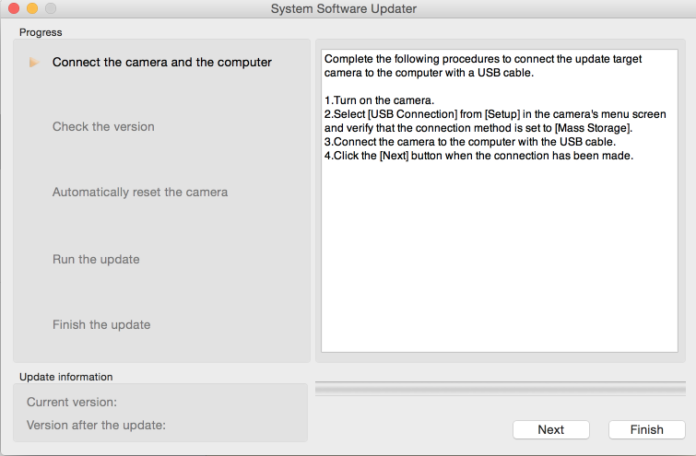Select the 'Check the version' step
Screen dimensions: 696x456
[103, 127]
